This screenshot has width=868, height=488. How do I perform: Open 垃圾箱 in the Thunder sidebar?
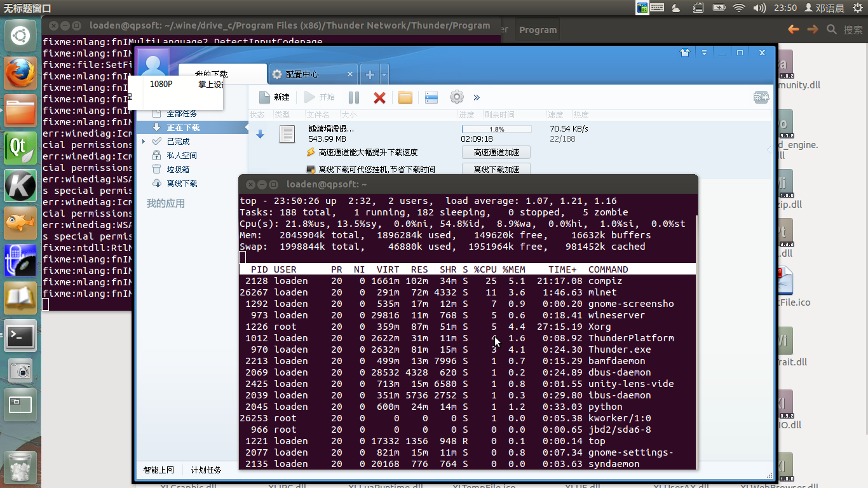tap(178, 169)
